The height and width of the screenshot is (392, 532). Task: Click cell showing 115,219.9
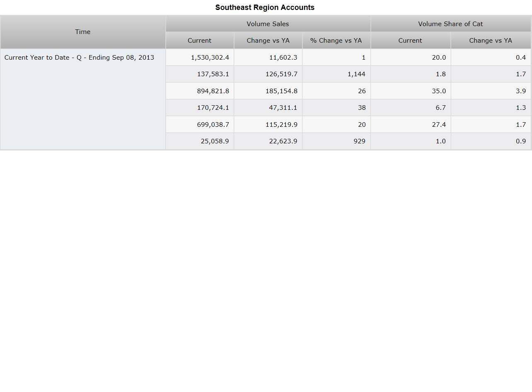pyautogui.click(x=268, y=124)
